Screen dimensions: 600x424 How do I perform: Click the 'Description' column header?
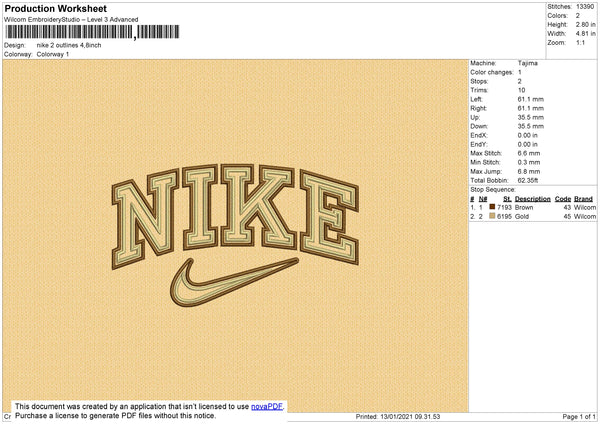pos(533,199)
